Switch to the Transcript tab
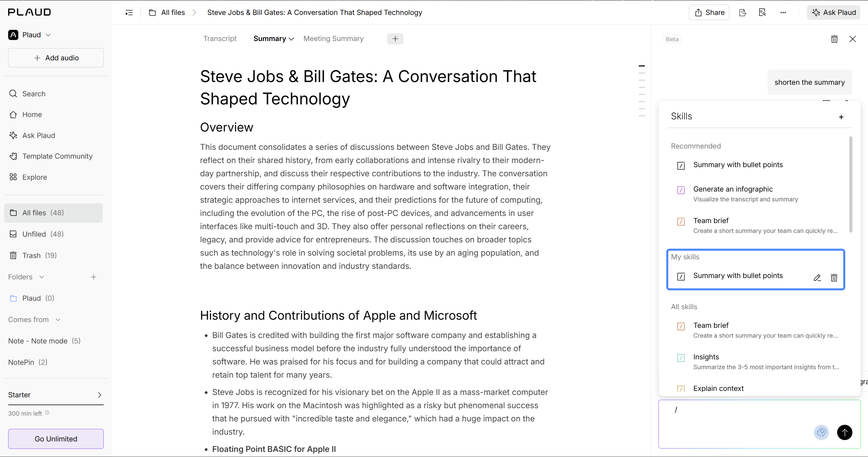Viewport: 868px width, 457px height. (x=220, y=39)
